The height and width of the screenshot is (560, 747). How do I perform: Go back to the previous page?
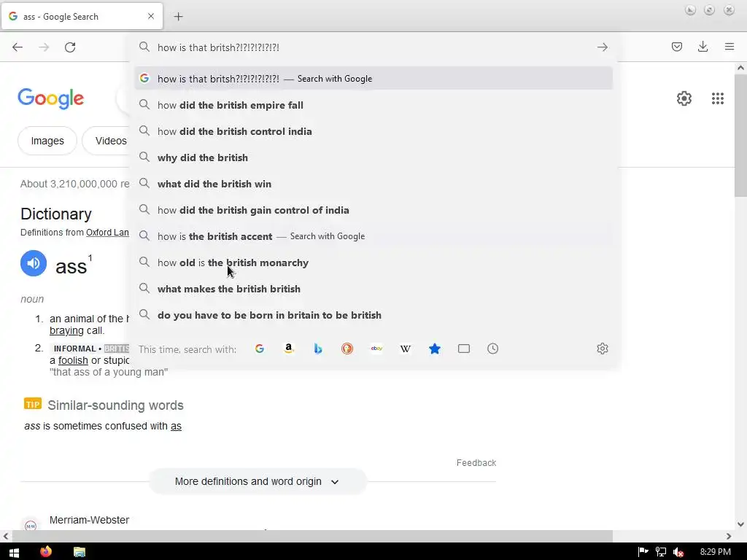[18, 47]
